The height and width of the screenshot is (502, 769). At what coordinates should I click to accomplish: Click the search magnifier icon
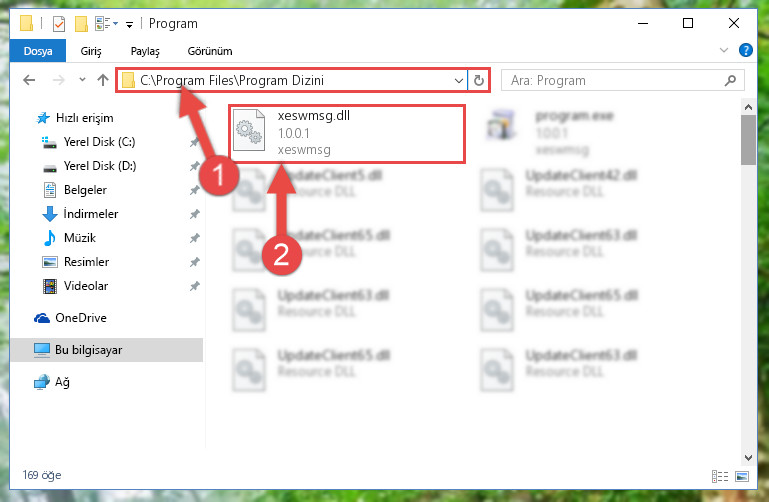[730, 80]
